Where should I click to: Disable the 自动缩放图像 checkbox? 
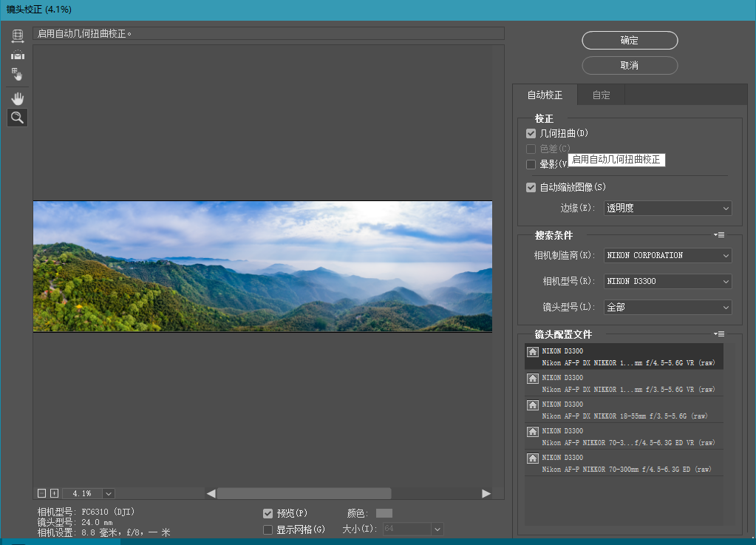click(x=531, y=188)
